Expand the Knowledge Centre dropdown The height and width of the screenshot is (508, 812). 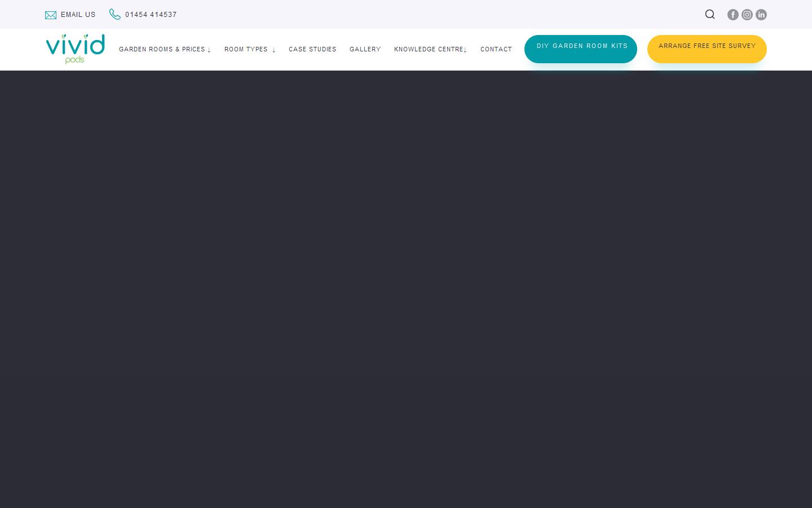430,49
